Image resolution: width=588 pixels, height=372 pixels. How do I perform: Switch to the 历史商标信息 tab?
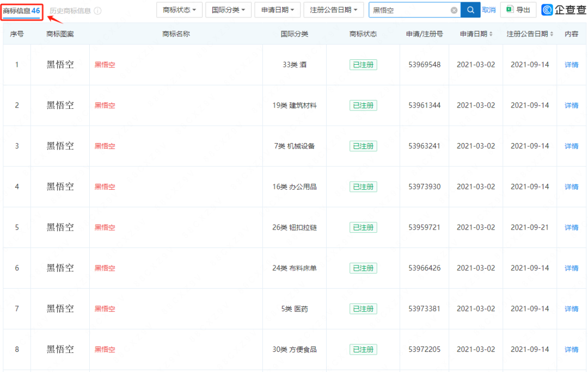click(70, 11)
